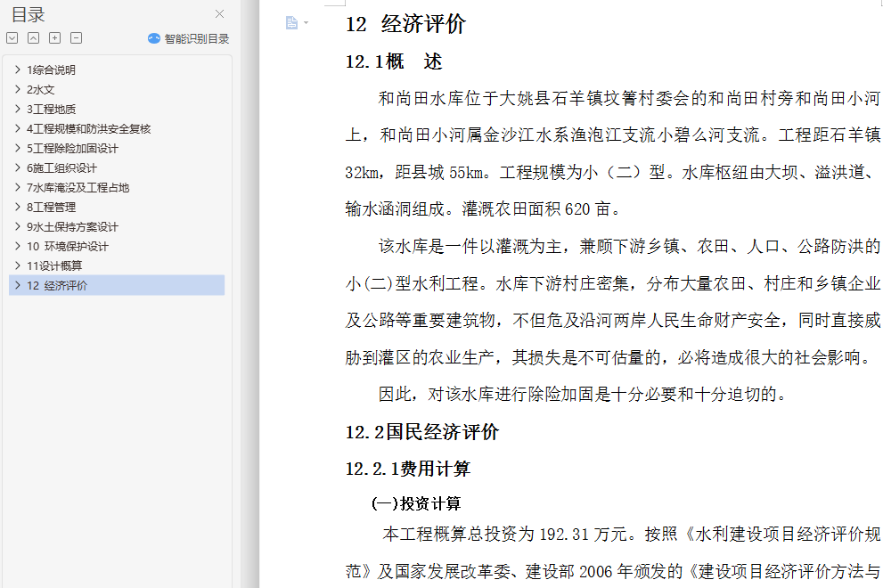
Task: Expand the 11设计概算 outline node
Action: pyautogui.click(x=18, y=265)
